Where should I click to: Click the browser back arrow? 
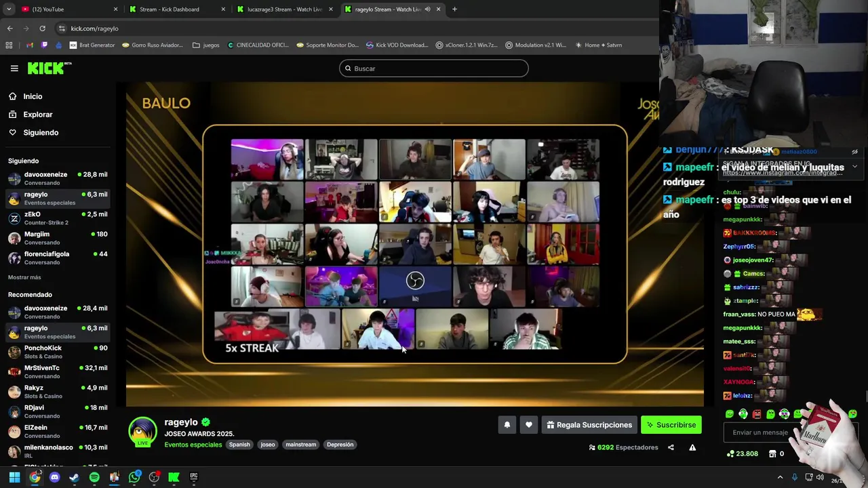pyautogui.click(x=9, y=28)
